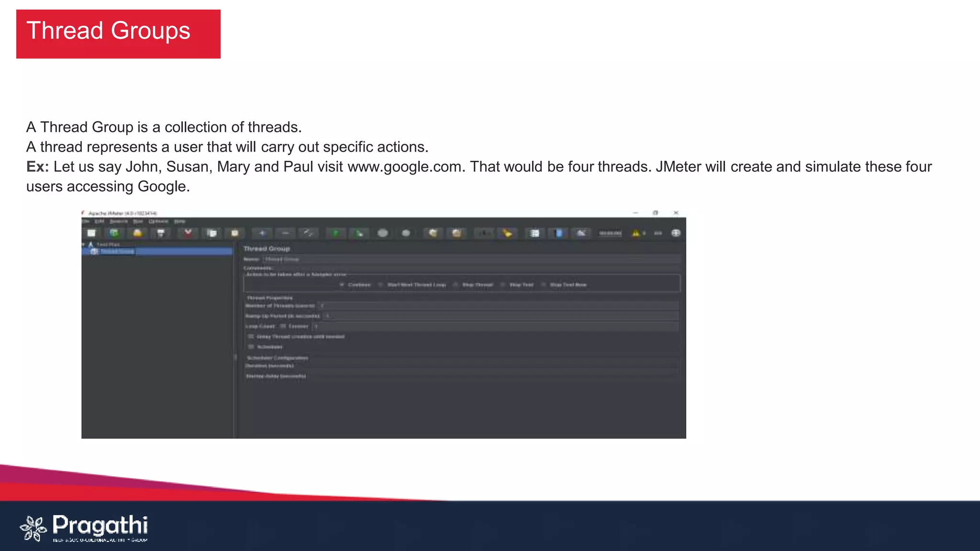Click the Thread Group tree node icon
This screenshot has width=980, height=551.
(94, 251)
